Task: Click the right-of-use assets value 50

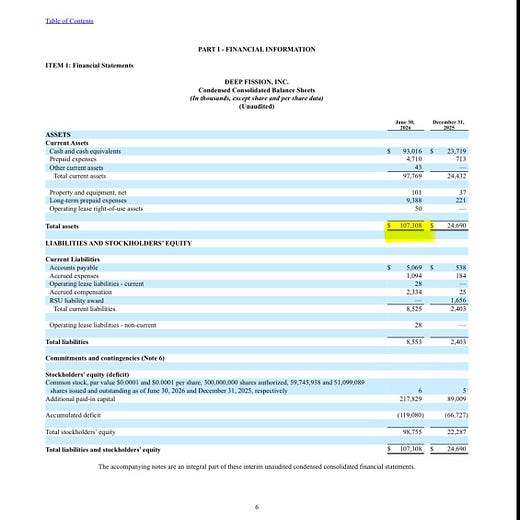Action: click(x=418, y=209)
